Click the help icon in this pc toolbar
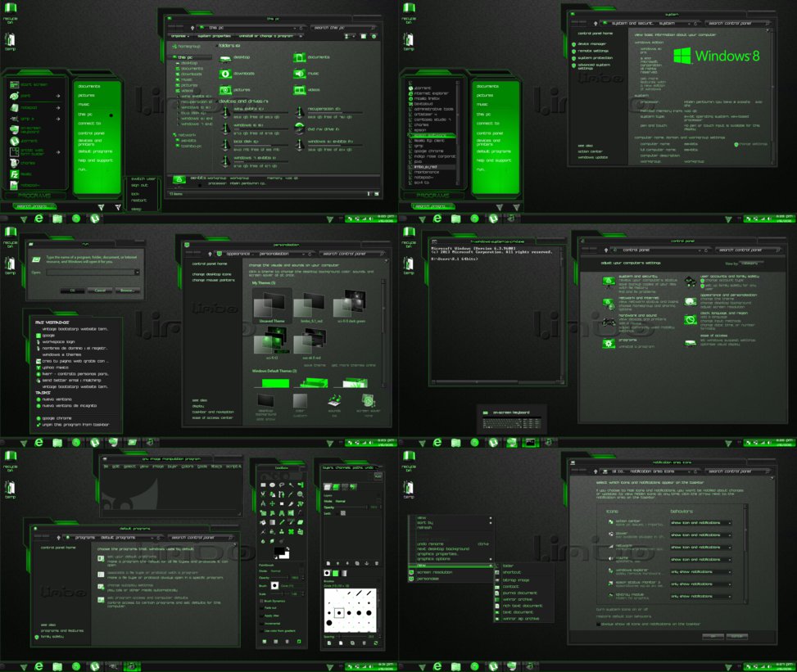The width and height of the screenshot is (797, 672). point(374,37)
